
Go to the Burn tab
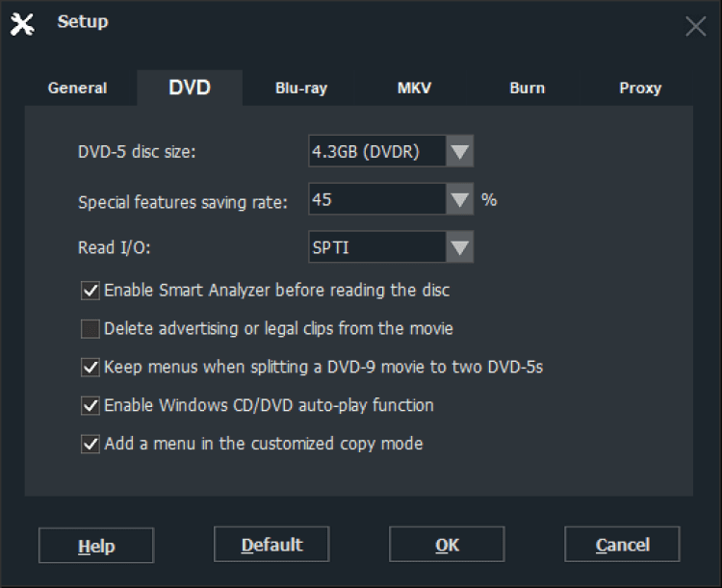coord(527,88)
